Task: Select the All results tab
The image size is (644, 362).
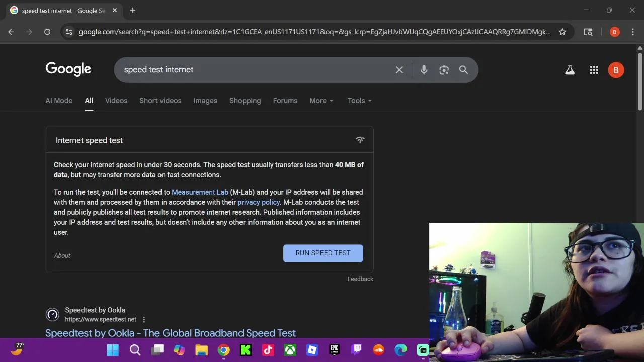Action: tap(89, 101)
